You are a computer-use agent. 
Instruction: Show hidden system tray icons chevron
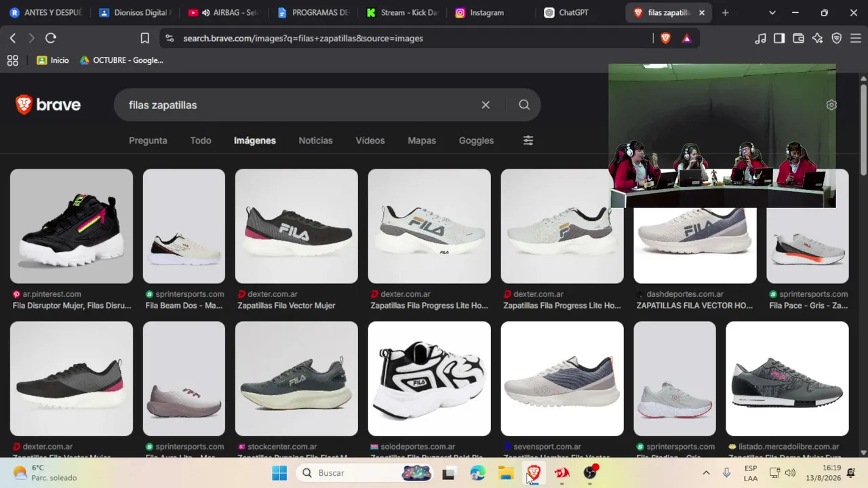point(706,473)
